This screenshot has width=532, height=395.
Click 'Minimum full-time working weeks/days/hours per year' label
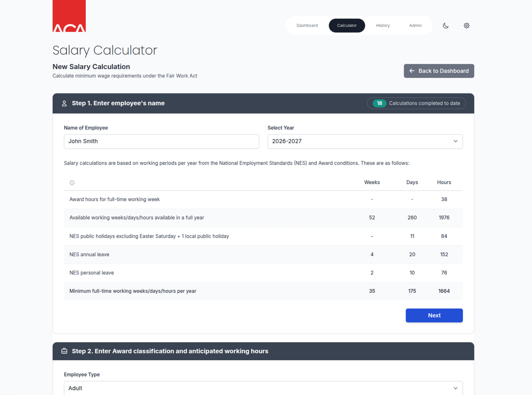(x=133, y=291)
